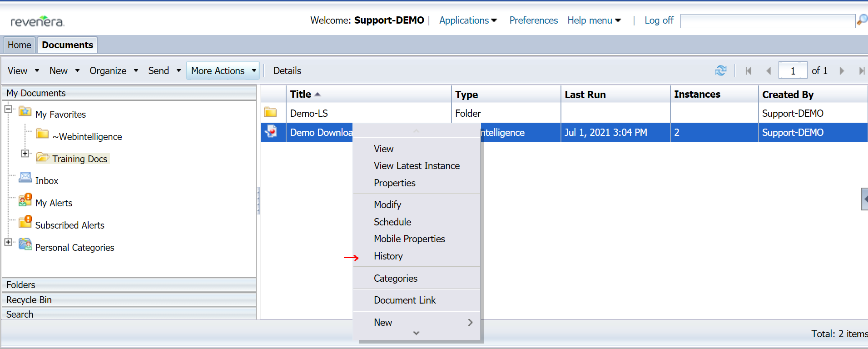Select Subscribed Alerts in the tree

coord(70,225)
